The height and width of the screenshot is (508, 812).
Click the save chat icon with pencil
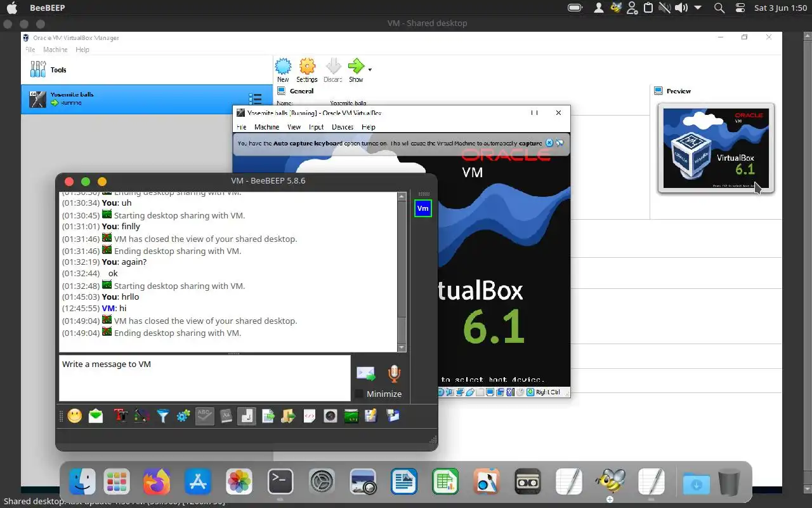[372, 416]
